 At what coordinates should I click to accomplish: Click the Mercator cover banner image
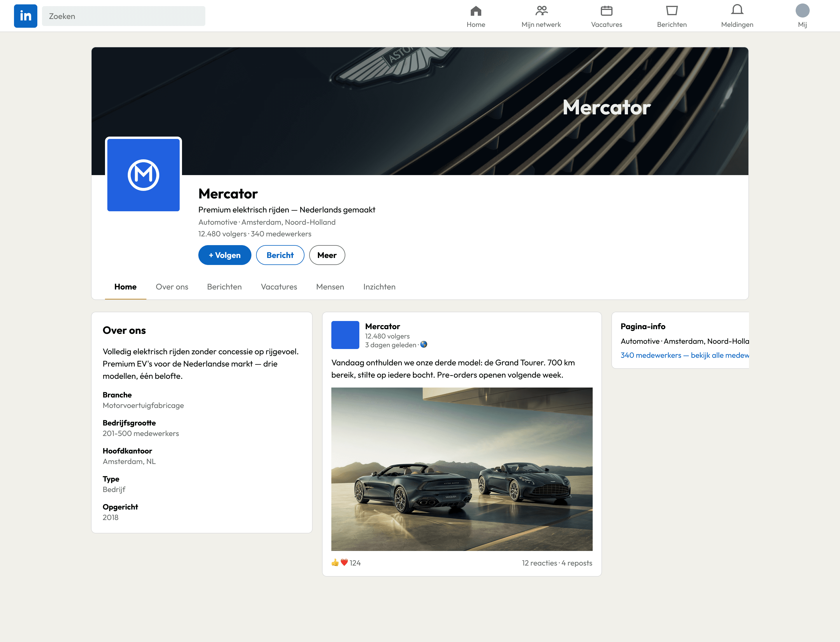[x=420, y=111]
